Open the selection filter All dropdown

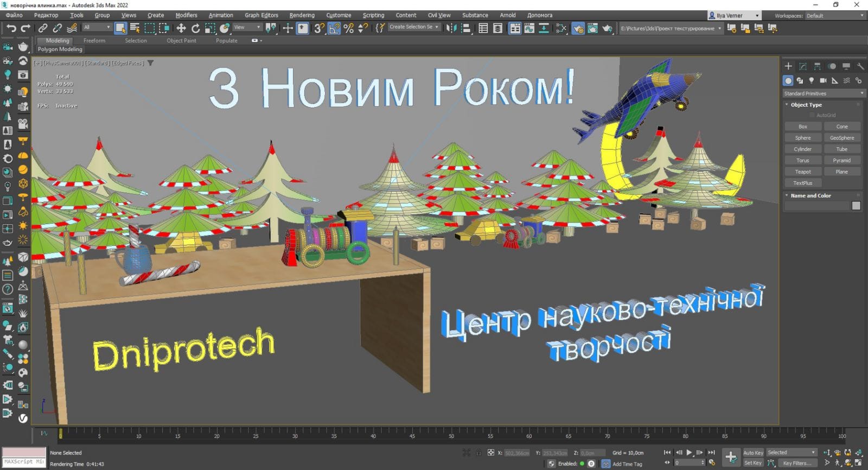[x=97, y=27]
